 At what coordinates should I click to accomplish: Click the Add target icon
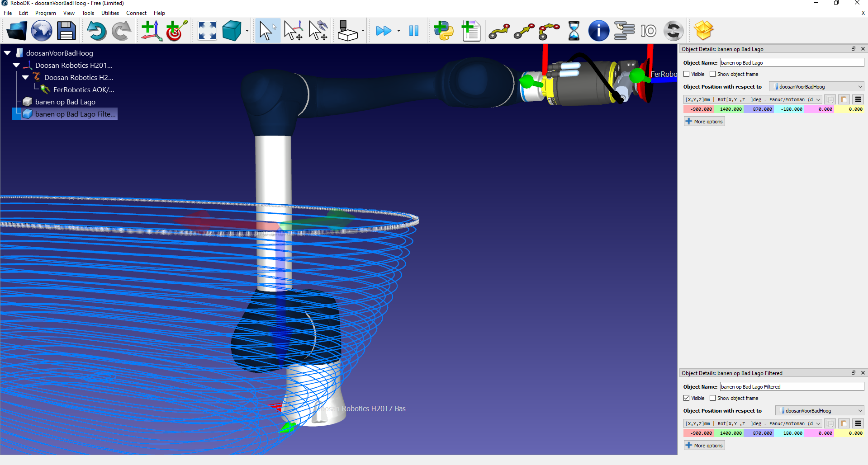point(176,31)
